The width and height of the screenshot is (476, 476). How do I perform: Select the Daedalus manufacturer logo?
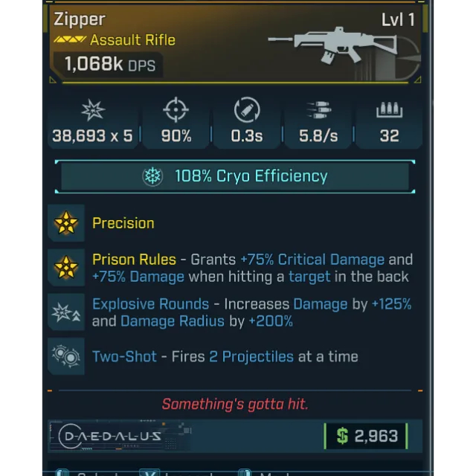pos(110,437)
